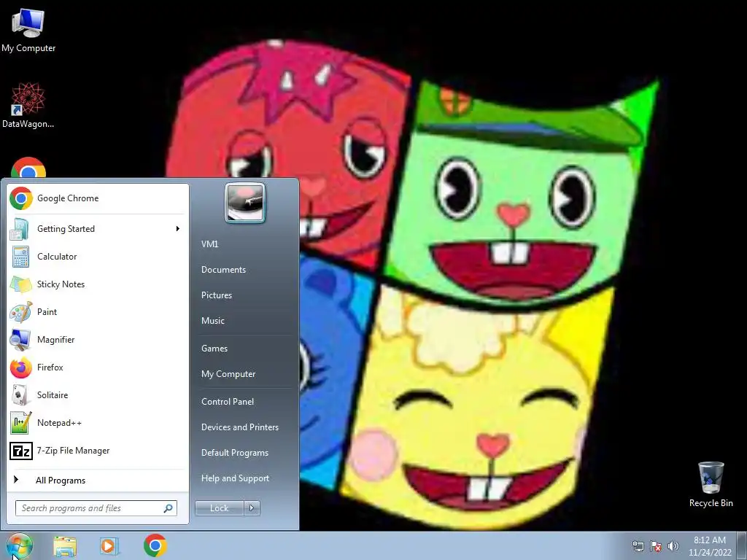
Task: Launch Firefox from Start menu
Action: click(x=97, y=367)
